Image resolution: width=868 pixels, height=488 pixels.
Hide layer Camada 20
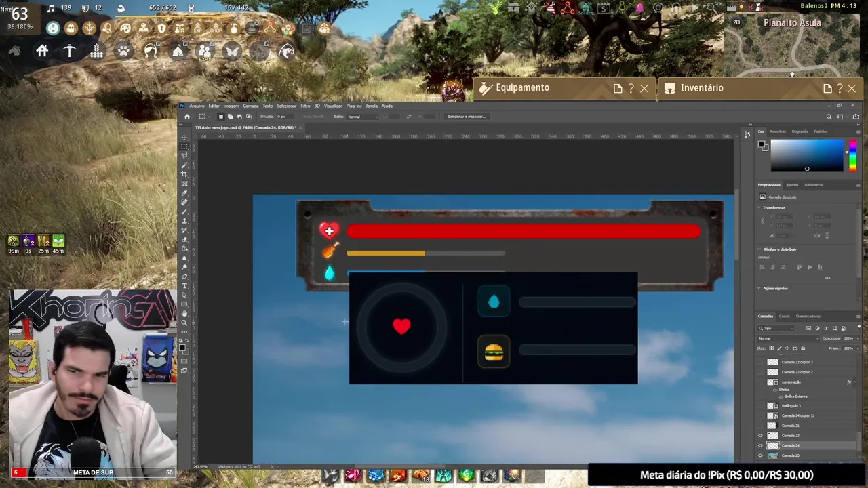(x=760, y=455)
